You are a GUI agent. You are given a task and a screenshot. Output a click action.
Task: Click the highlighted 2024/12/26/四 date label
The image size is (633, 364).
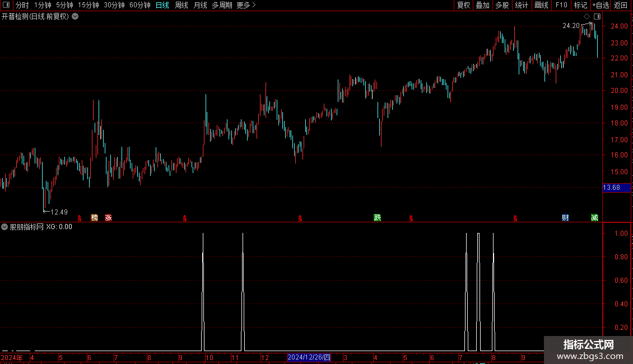pyautogui.click(x=309, y=357)
